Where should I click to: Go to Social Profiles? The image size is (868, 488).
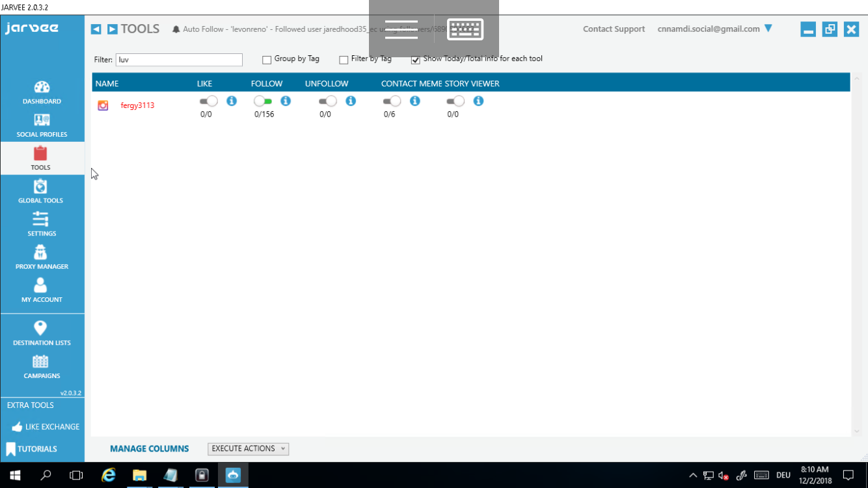42,126
